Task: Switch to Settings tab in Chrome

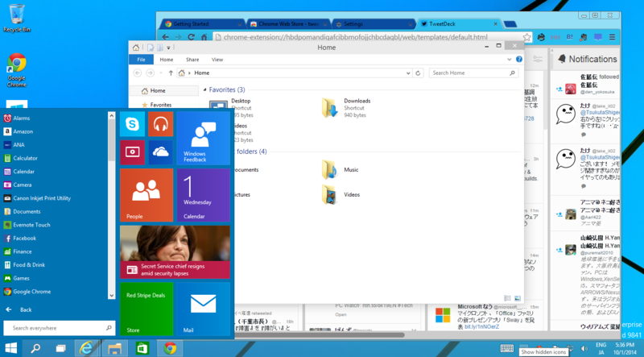Action: (374, 24)
